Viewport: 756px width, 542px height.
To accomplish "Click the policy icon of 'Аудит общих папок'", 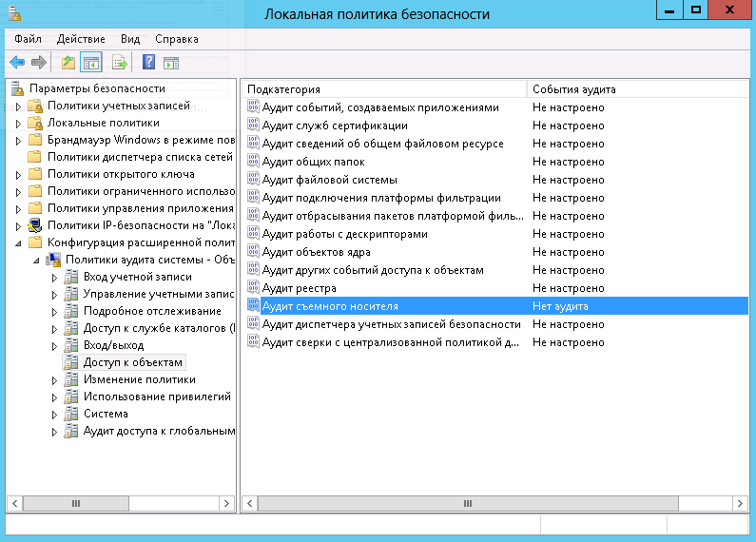I will pyautogui.click(x=253, y=161).
